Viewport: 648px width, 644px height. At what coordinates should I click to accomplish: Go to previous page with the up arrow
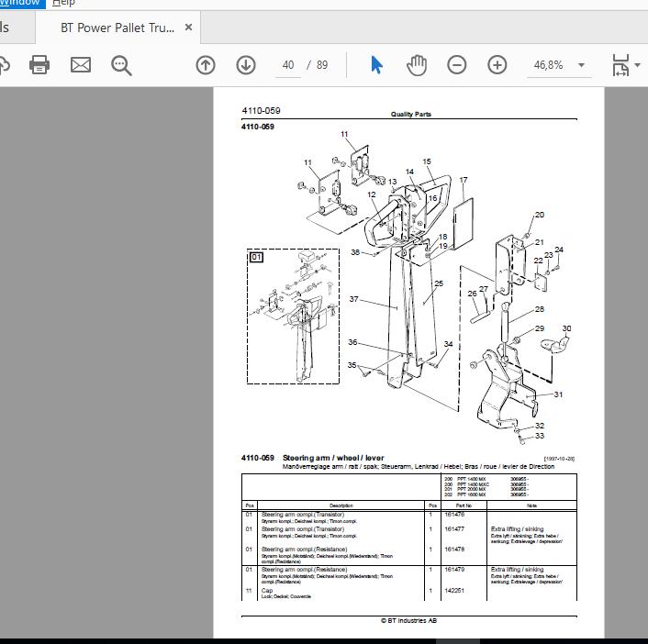(x=206, y=65)
